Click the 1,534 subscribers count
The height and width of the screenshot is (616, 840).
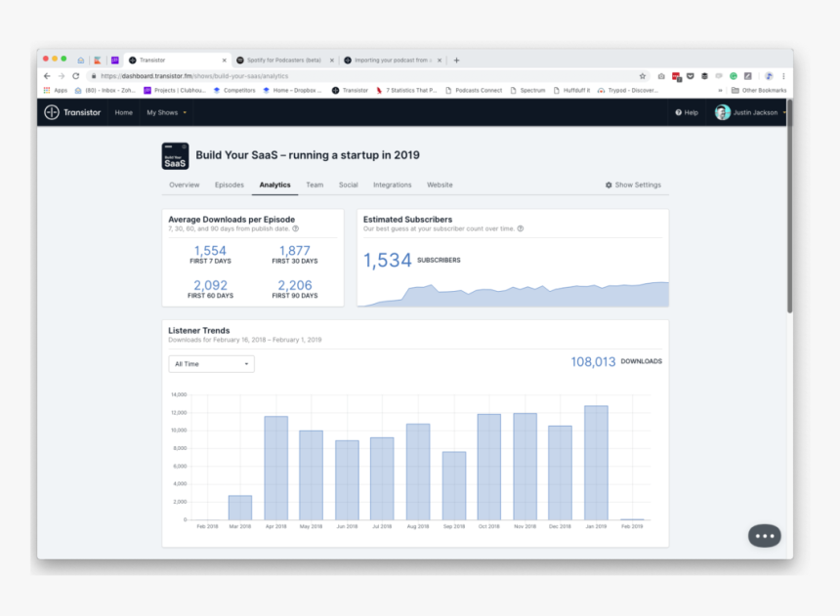click(388, 261)
